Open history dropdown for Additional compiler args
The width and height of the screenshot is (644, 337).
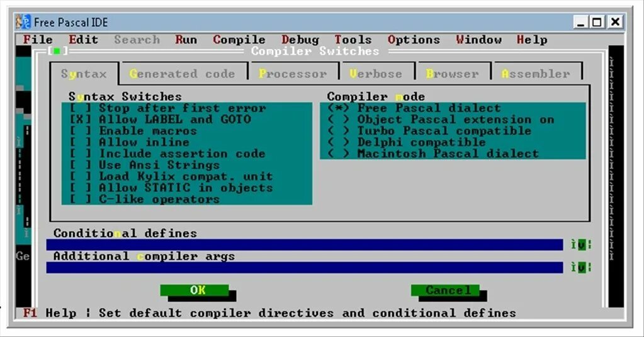tap(582, 267)
